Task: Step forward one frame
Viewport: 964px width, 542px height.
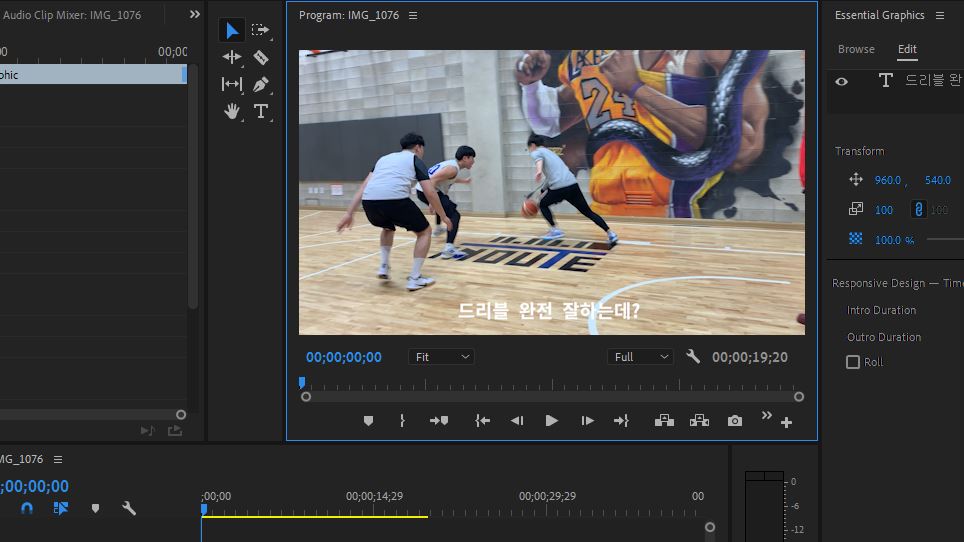Action: click(x=587, y=421)
